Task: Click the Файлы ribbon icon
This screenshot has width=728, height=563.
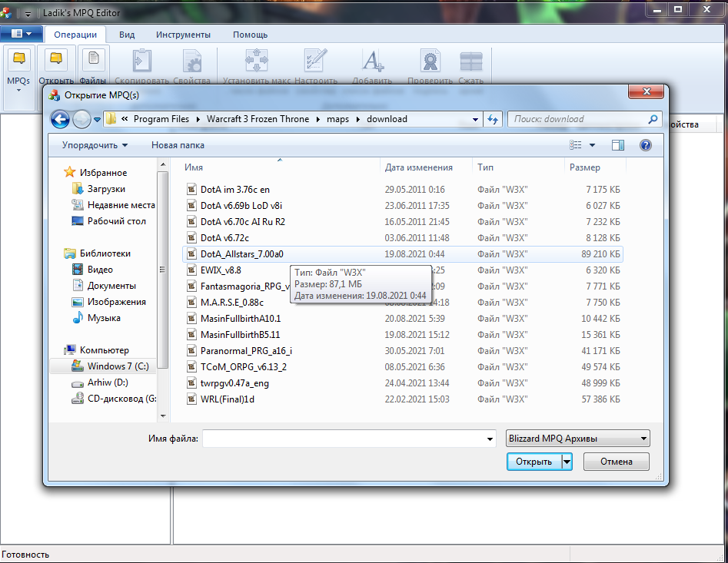Action: [x=93, y=59]
